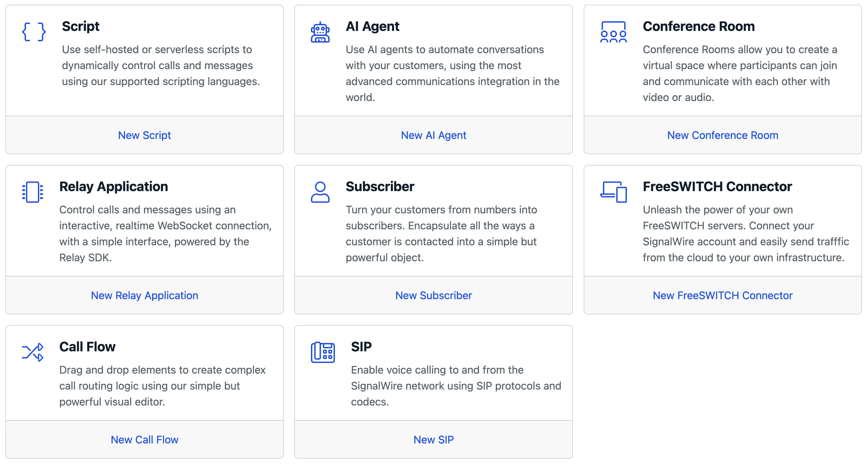Create a New AI Agent

(433, 135)
